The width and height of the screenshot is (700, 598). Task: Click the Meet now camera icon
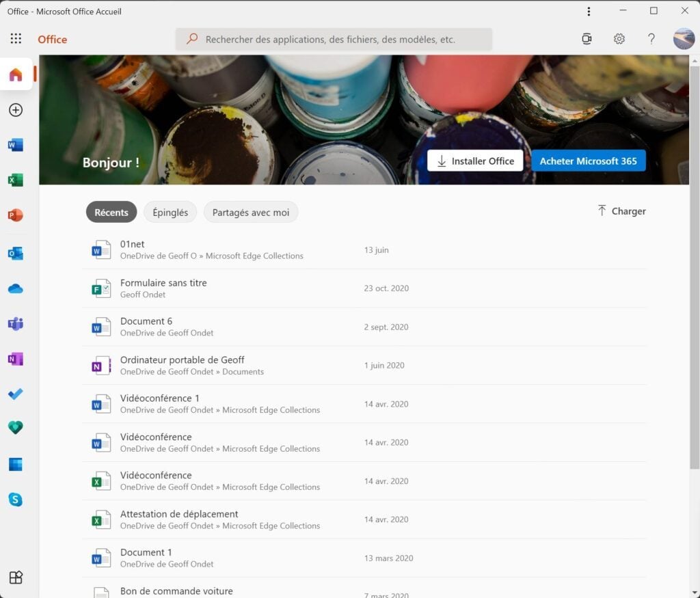tap(587, 39)
